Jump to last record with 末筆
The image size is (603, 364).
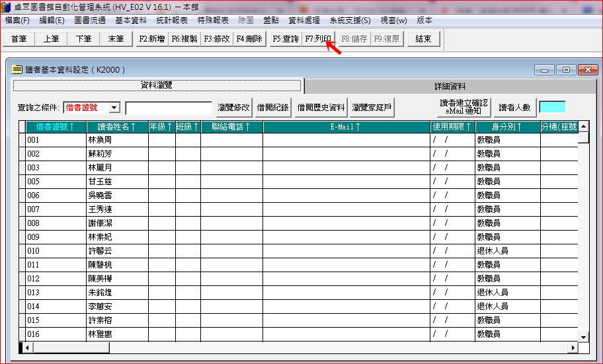click(116, 39)
